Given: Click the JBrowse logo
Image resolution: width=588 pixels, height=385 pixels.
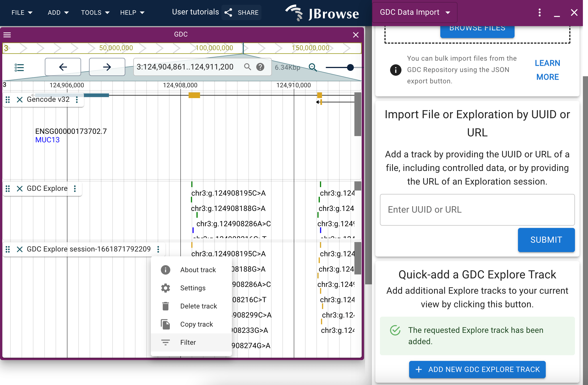Looking at the screenshot, I should [322, 13].
